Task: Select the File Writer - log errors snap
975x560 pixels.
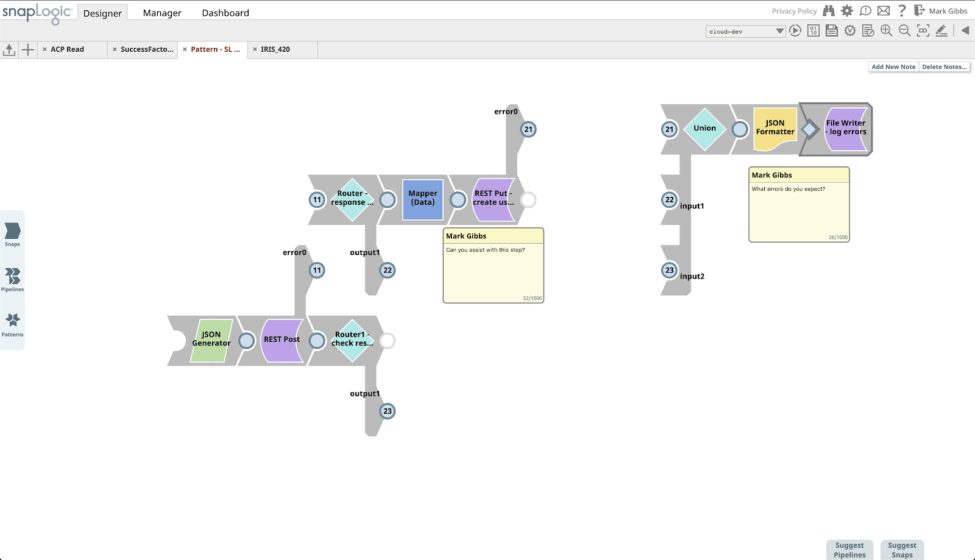Action: tap(846, 129)
